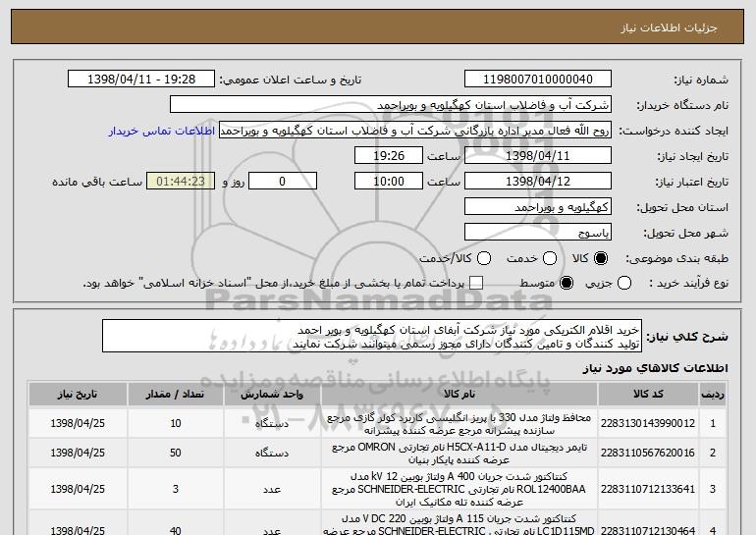Click the delivery province field کهگیلویه و بویراحمد
This screenshot has width=756, height=535.
coord(538,207)
